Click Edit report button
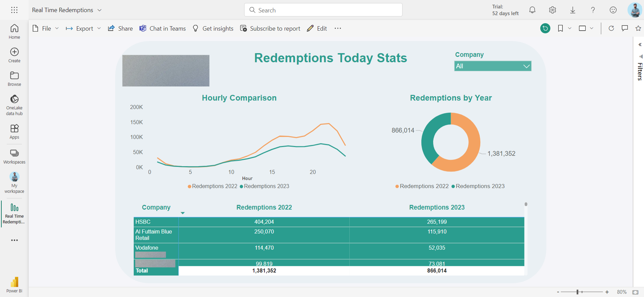The width and height of the screenshot is (644, 297). click(317, 29)
